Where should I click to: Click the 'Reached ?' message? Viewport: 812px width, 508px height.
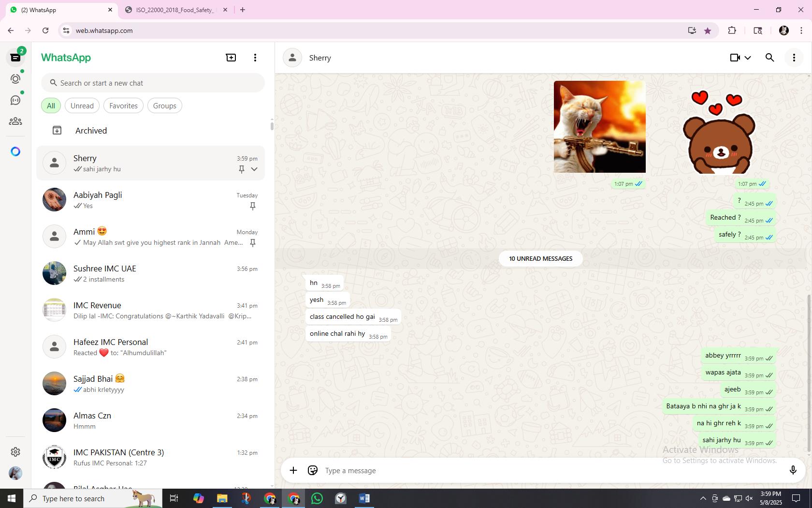click(741, 218)
